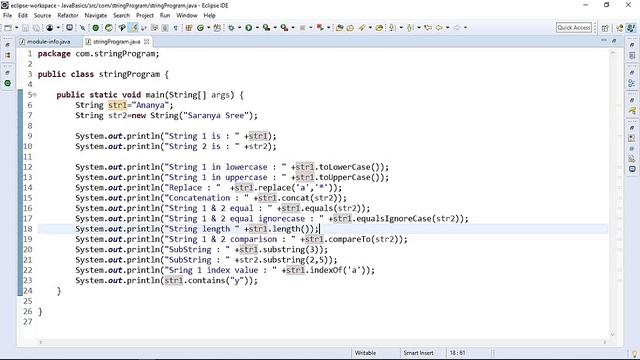This screenshot has width=640, height=360.
Task: Click the Quick Access search field
Action: tap(574, 28)
